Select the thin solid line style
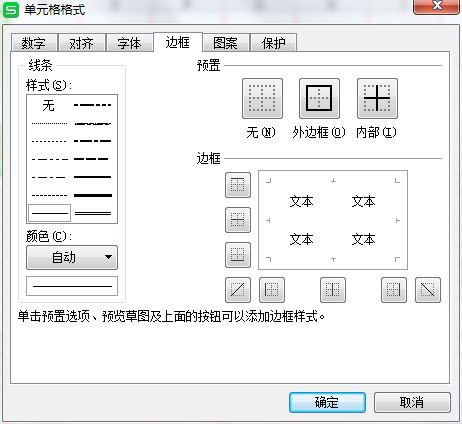This screenshot has width=462, height=424. click(x=49, y=213)
